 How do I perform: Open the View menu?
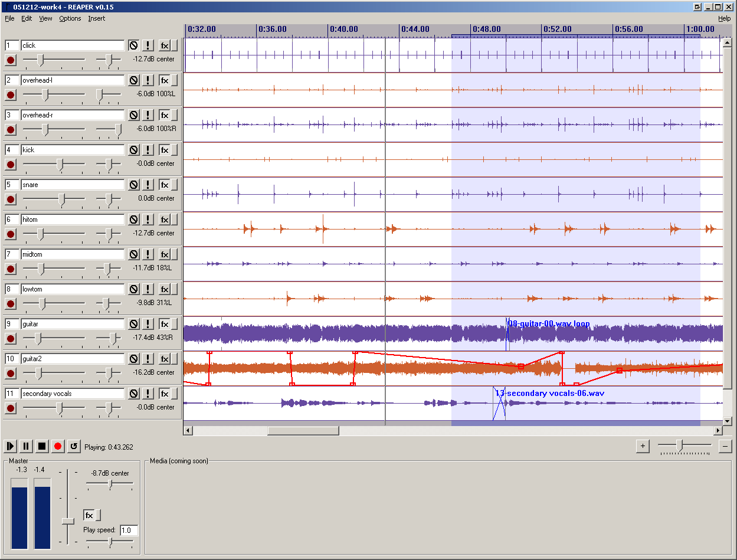pyautogui.click(x=45, y=18)
